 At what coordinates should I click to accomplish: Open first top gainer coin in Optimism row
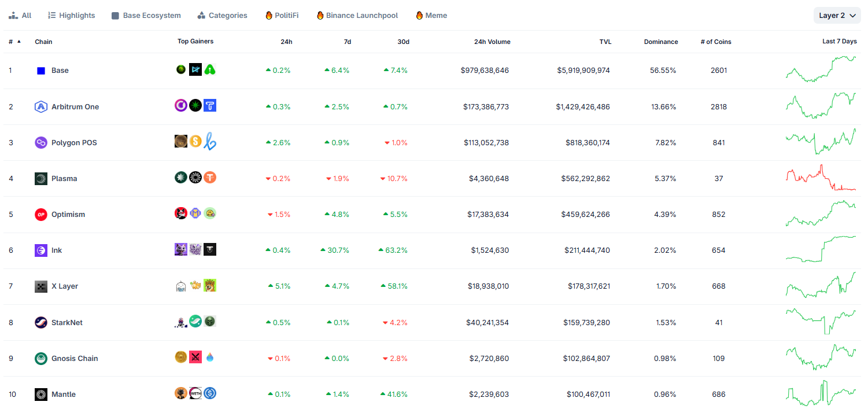[x=181, y=213]
